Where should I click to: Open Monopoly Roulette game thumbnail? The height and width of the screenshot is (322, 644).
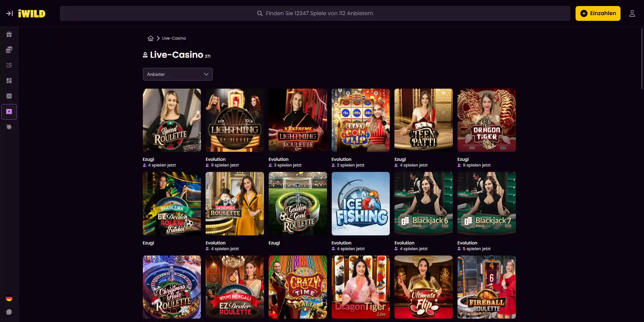coord(235,203)
